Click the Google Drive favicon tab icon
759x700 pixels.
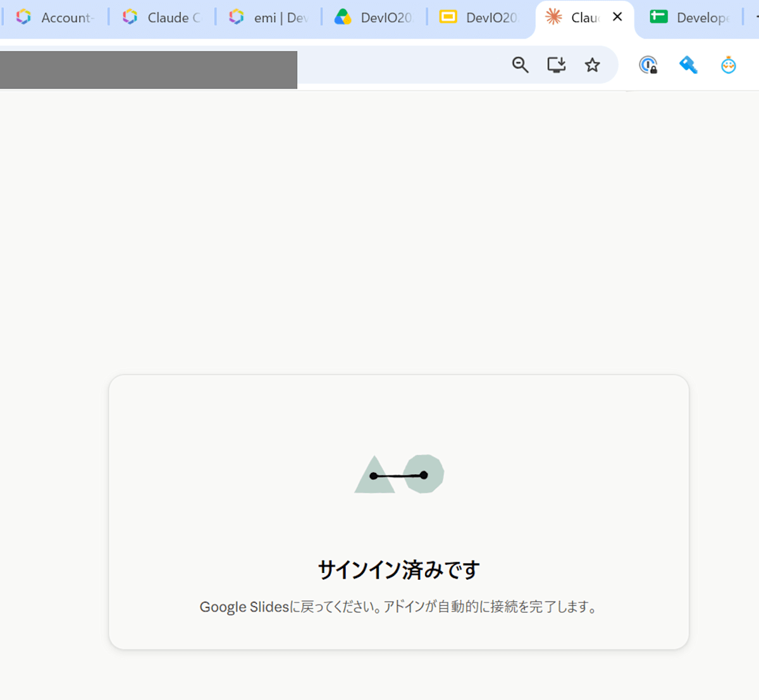point(343,17)
